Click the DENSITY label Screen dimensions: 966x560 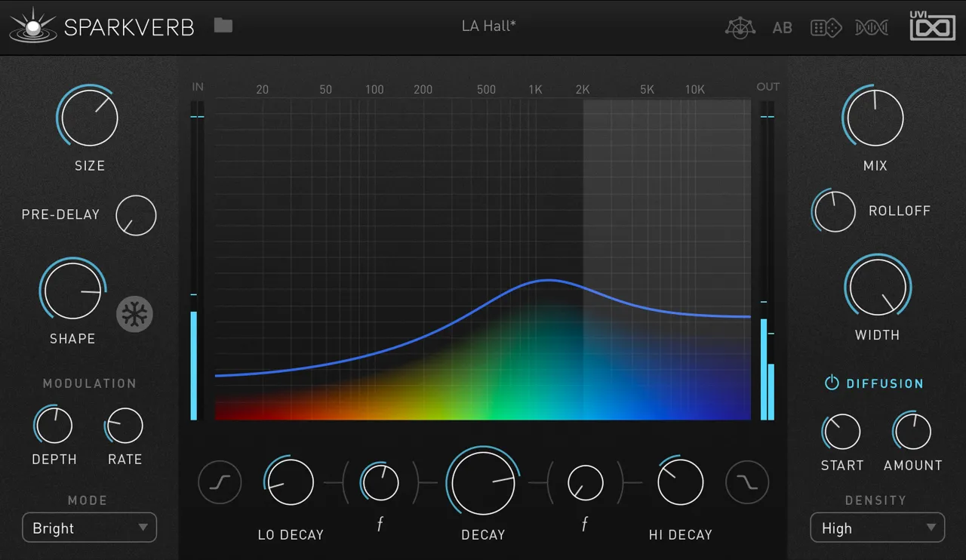pyautogui.click(x=875, y=500)
